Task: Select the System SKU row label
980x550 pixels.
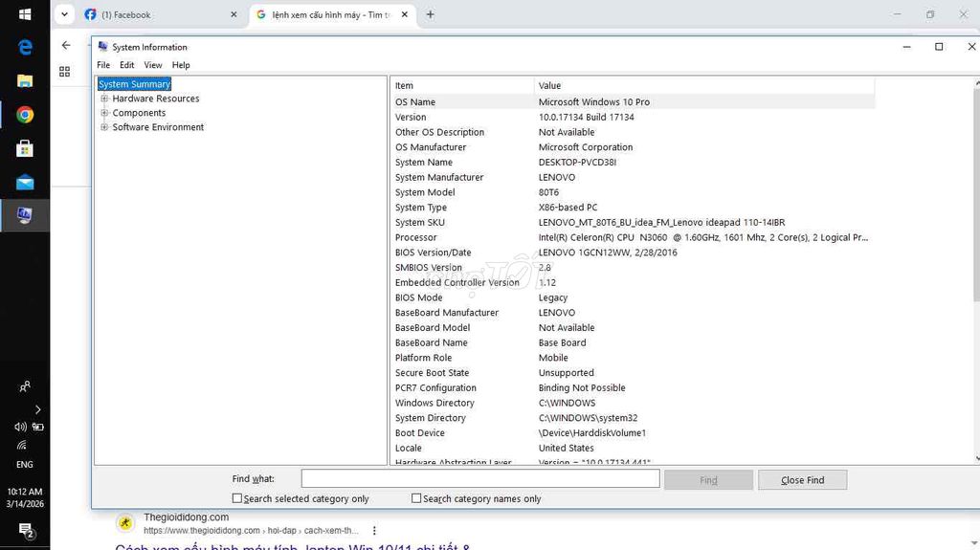Action: coord(420,223)
